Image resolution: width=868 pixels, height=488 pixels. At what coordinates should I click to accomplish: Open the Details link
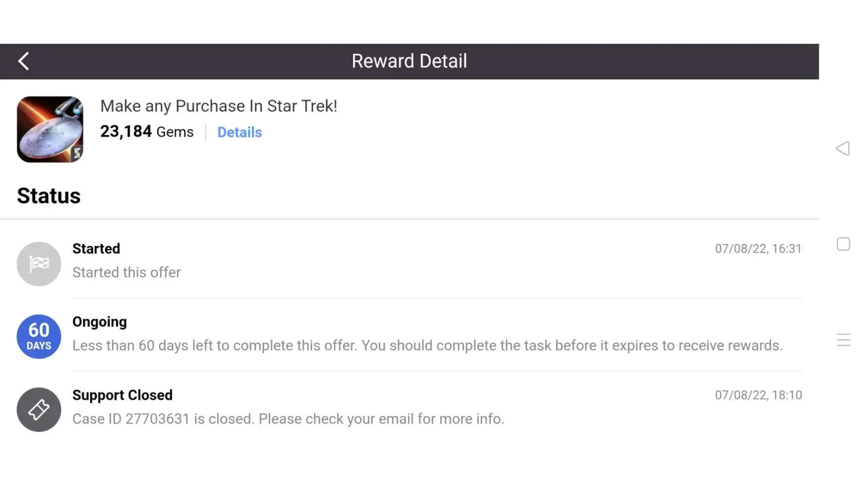point(239,132)
